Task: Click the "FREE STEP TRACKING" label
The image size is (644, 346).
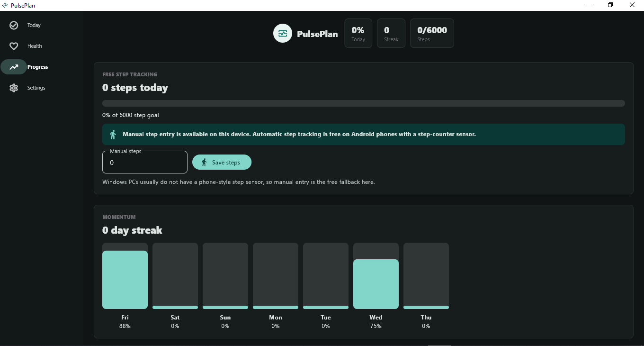Action: (130, 74)
